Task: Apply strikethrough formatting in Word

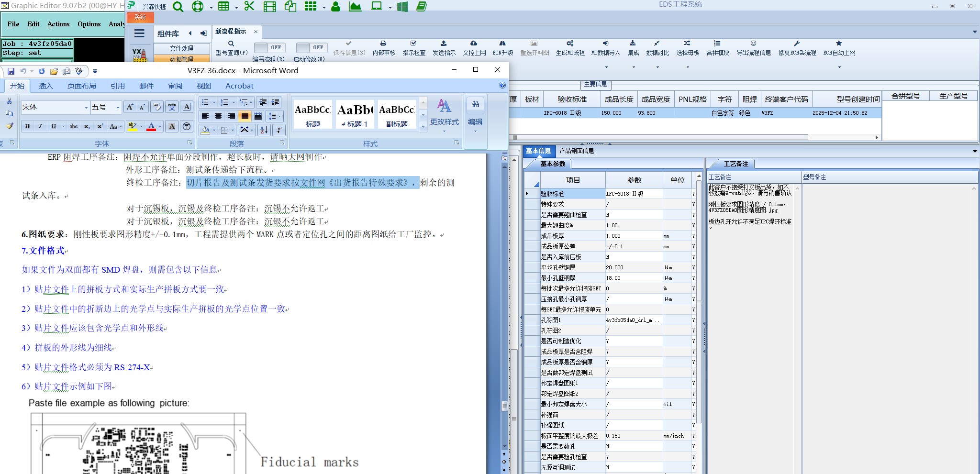Action: 74,126
